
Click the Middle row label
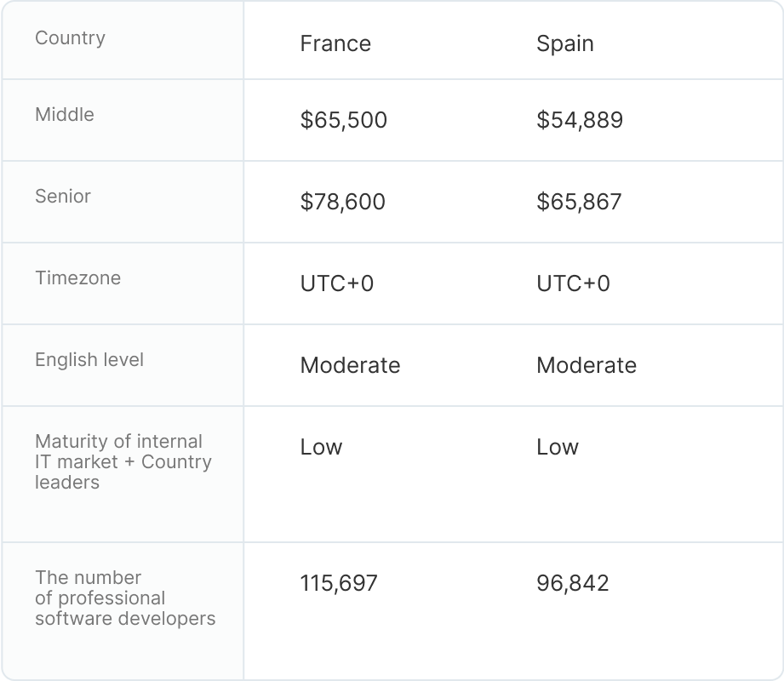[x=65, y=115]
